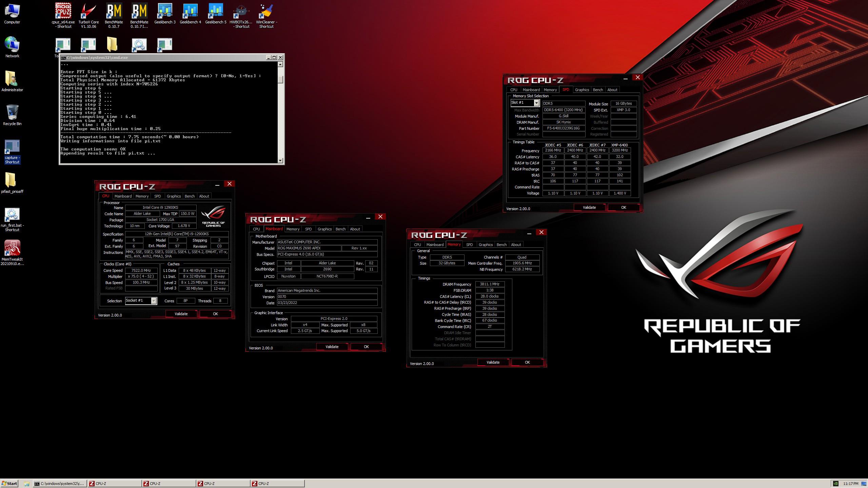The width and height of the screenshot is (868, 488).
Task: Select the BenchMate 0.10.7 desktop icon
Action: (x=114, y=15)
